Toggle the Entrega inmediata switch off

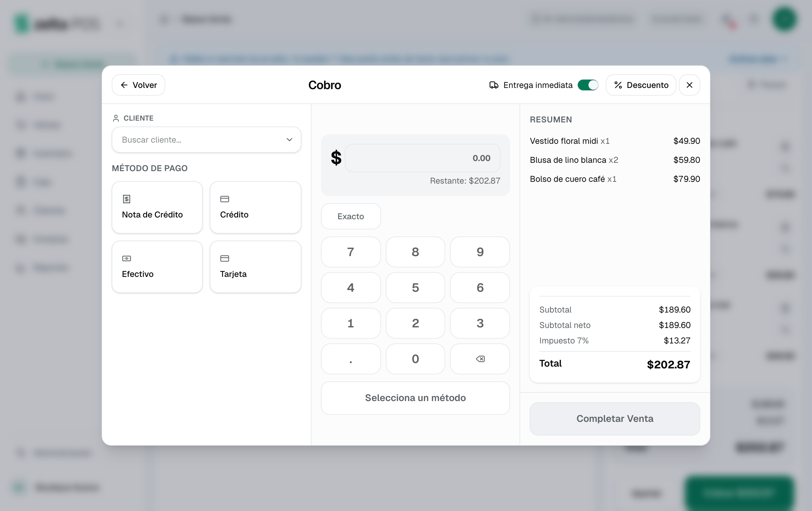coord(588,85)
